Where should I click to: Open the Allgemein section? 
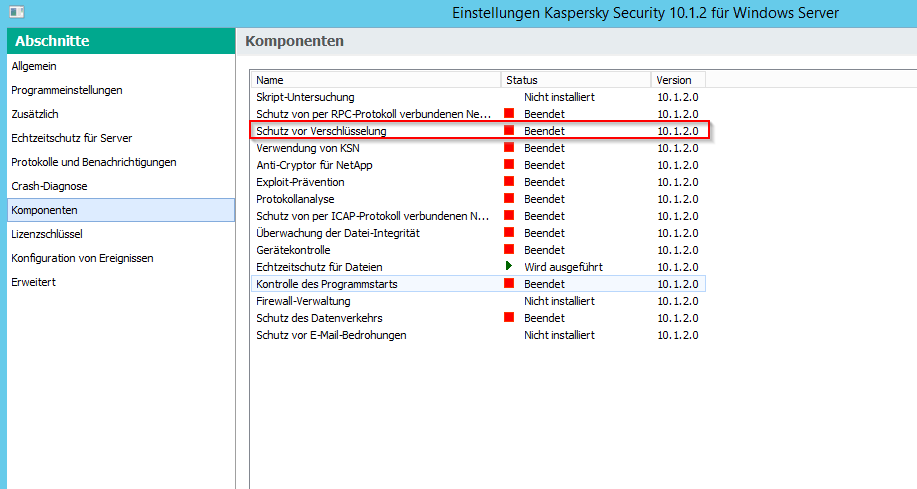(x=121, y=66)
